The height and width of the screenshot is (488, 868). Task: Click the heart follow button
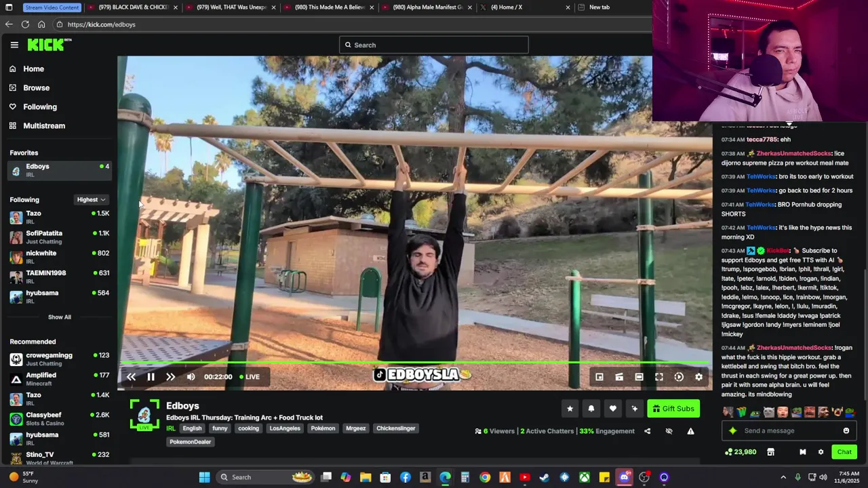pyautogui.click(x=612, y=409)
